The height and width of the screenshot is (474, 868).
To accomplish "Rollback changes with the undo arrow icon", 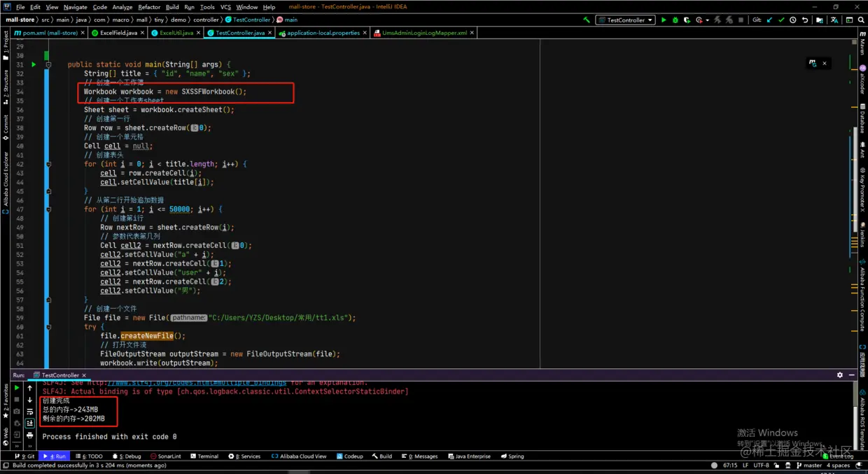I will pos(805,20).
